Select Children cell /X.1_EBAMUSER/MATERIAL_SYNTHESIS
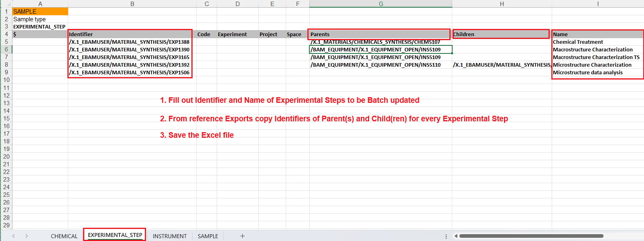The image size is (644, 241). click(x=502, y=65)
